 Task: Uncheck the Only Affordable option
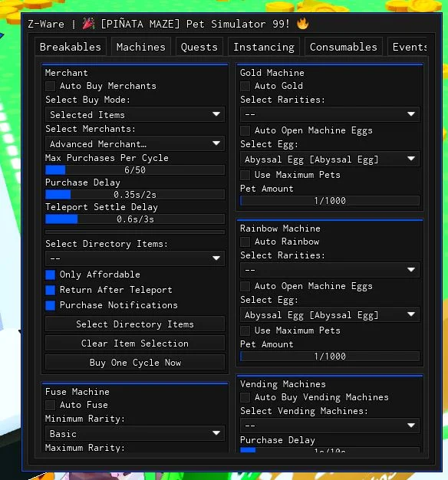coord(50,275)
